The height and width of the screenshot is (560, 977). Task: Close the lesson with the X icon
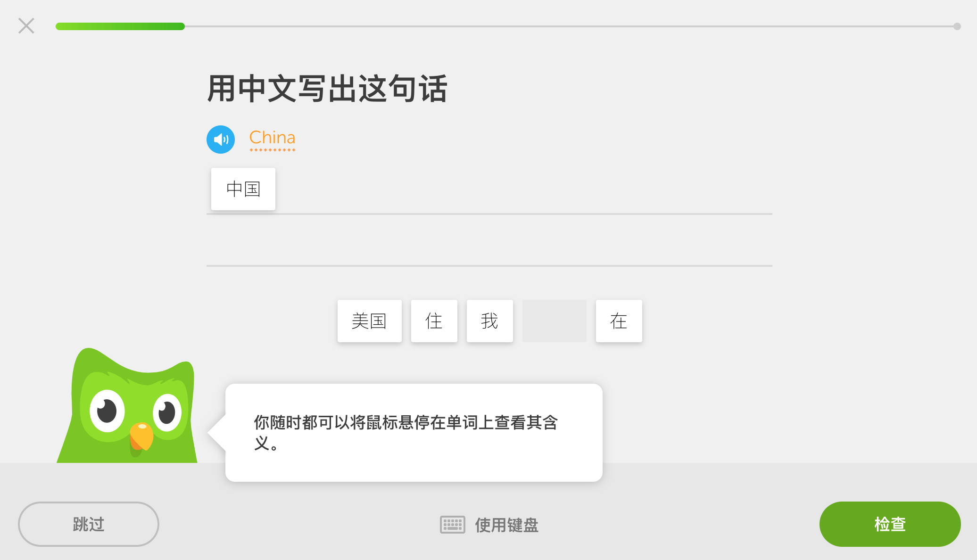click(26, 26)
